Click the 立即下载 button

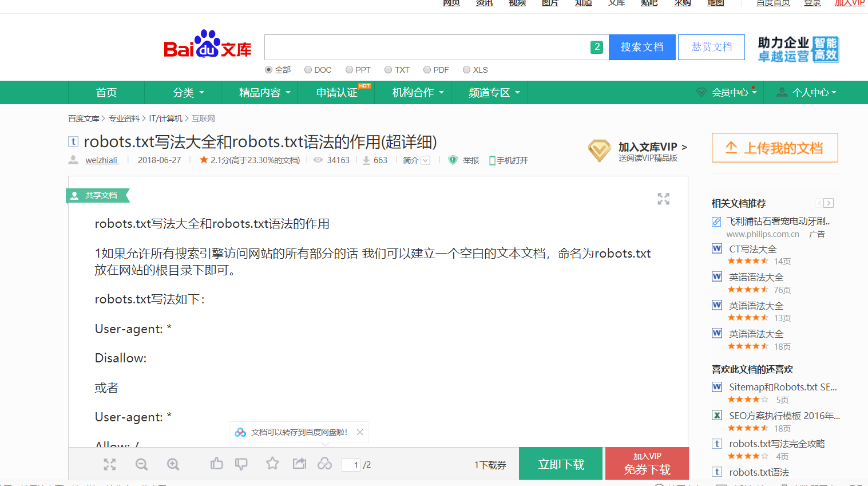pyautogui.click(x=561, y=464)
